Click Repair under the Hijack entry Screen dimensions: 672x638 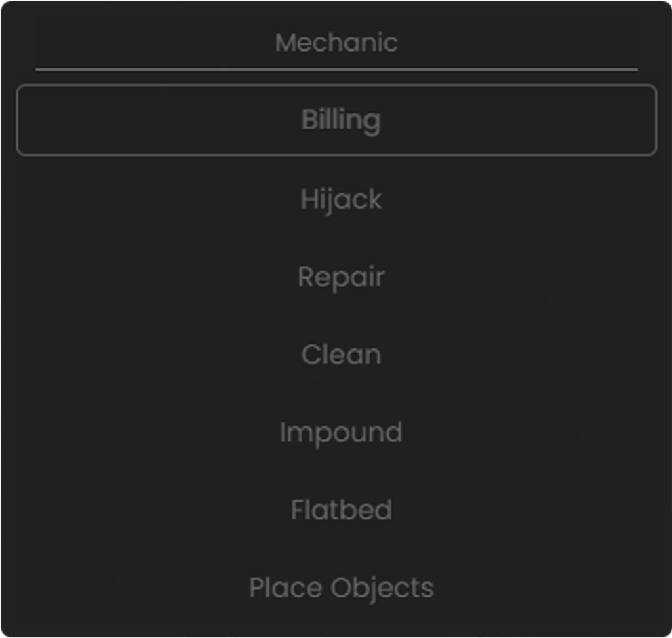341,277
